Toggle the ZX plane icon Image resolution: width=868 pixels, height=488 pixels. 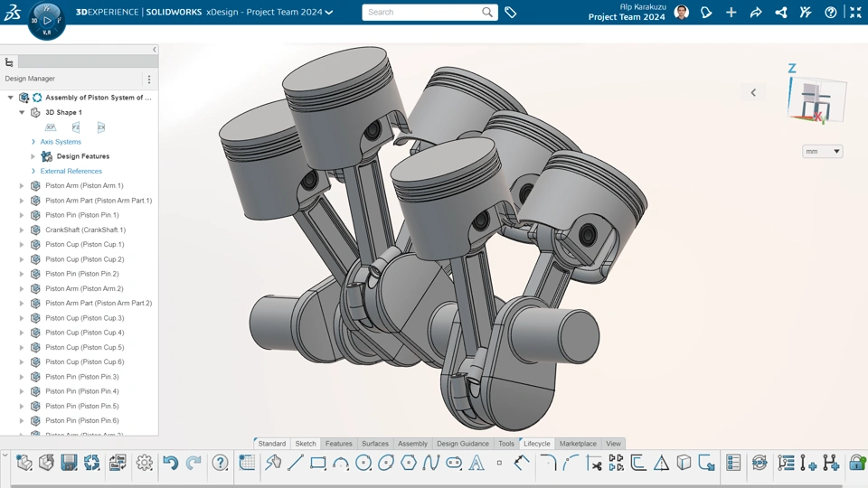(100, 127)
